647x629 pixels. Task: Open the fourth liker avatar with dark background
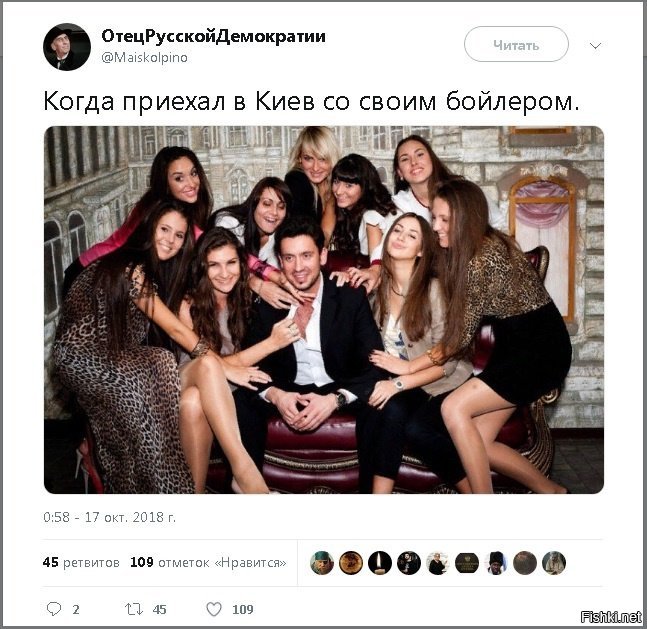[x=409, y=563]
